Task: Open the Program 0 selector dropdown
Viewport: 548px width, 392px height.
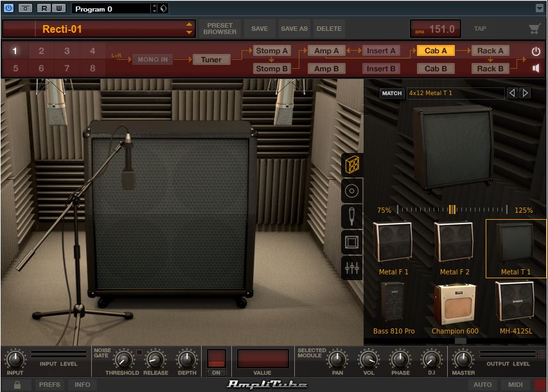Action: 154,9
